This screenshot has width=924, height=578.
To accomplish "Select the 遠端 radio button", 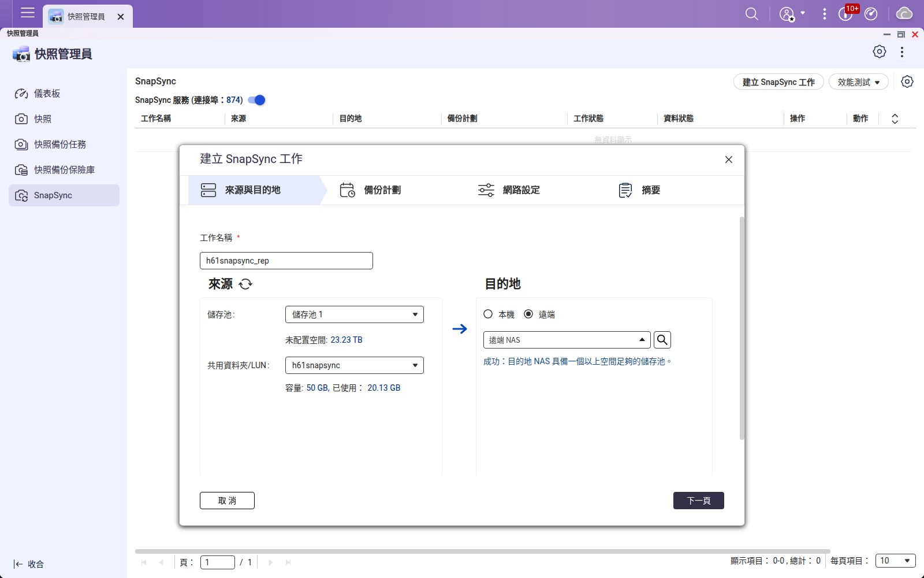I will coord(528,314).
